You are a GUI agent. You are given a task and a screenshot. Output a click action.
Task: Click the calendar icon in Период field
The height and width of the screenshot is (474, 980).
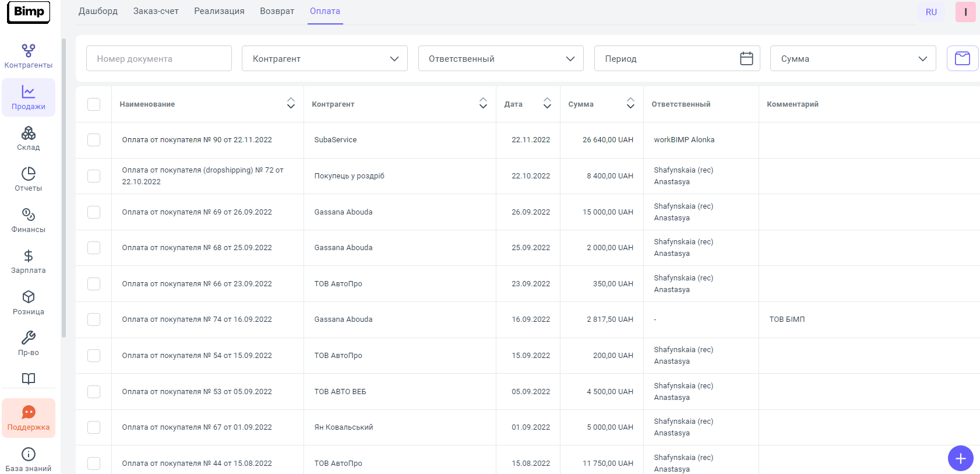click(x=746, y=58)
